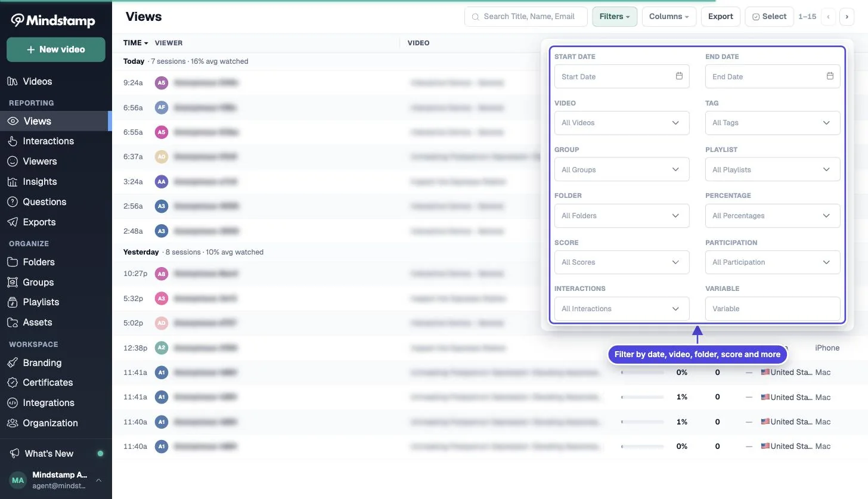Expand the All Folders dropdown

[x=622, y=216]
